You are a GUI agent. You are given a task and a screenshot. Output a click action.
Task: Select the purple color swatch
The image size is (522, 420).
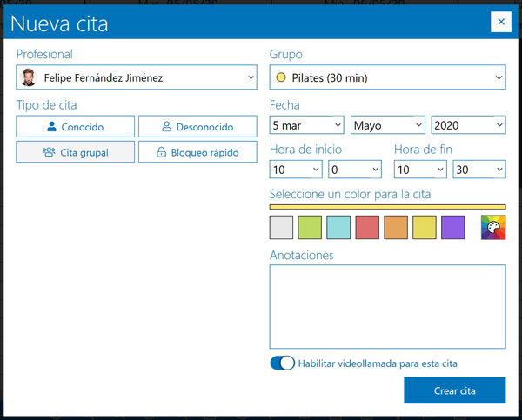click(453, 228)
